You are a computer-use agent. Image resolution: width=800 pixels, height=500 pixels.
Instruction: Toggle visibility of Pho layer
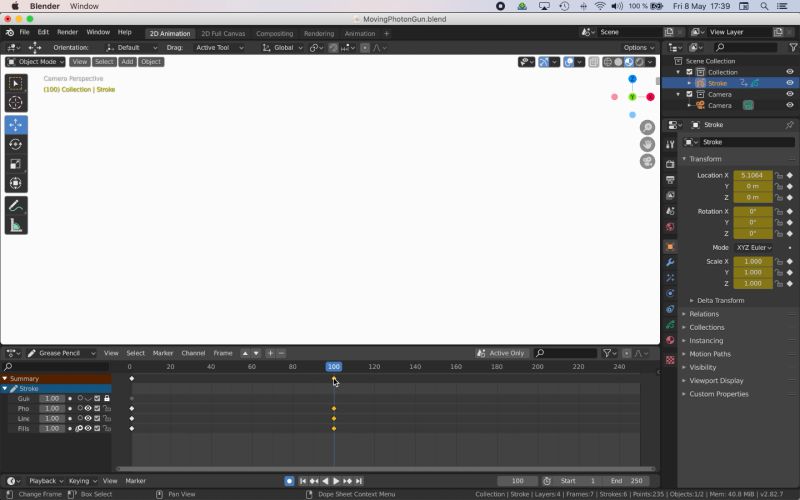(88, 409)
